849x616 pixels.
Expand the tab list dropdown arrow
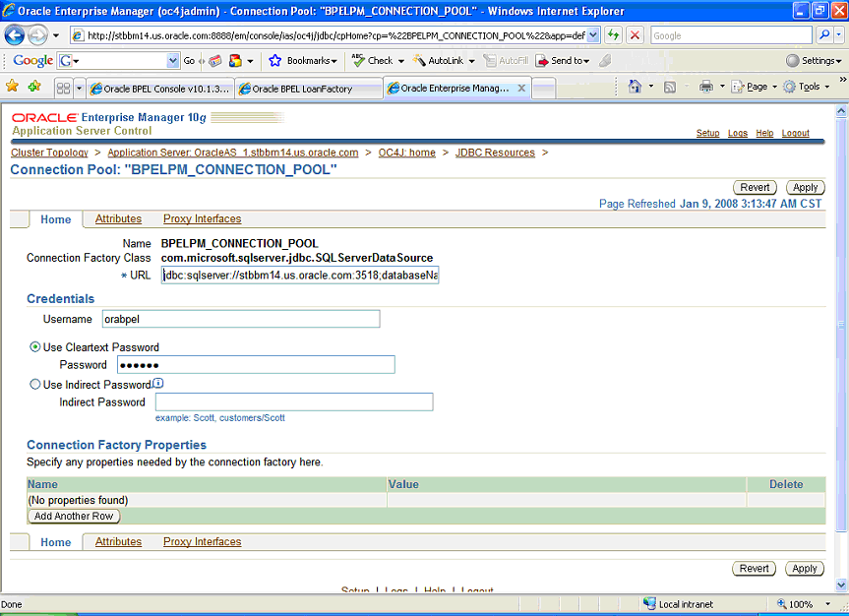[79, 88]
